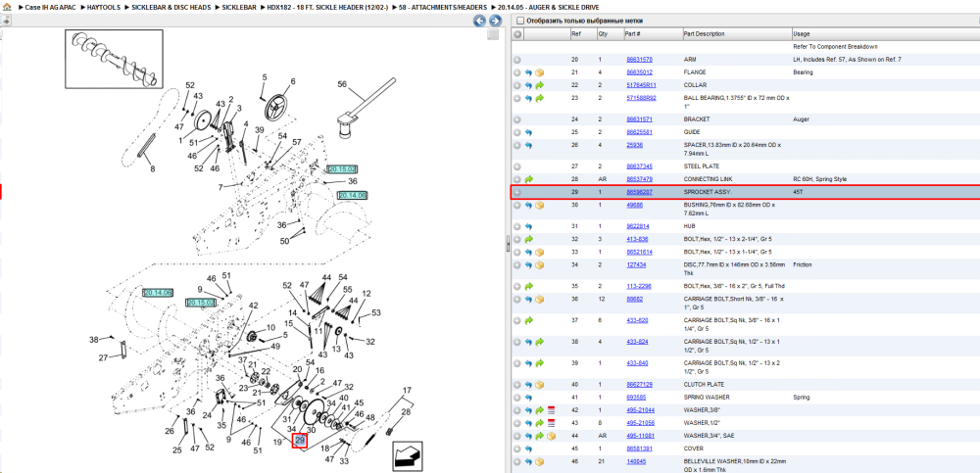The height and width of the screenshot is (473, 980).
Task: Open part number 86627129 link
Action: pyautogui.click(x=639, y=384)
